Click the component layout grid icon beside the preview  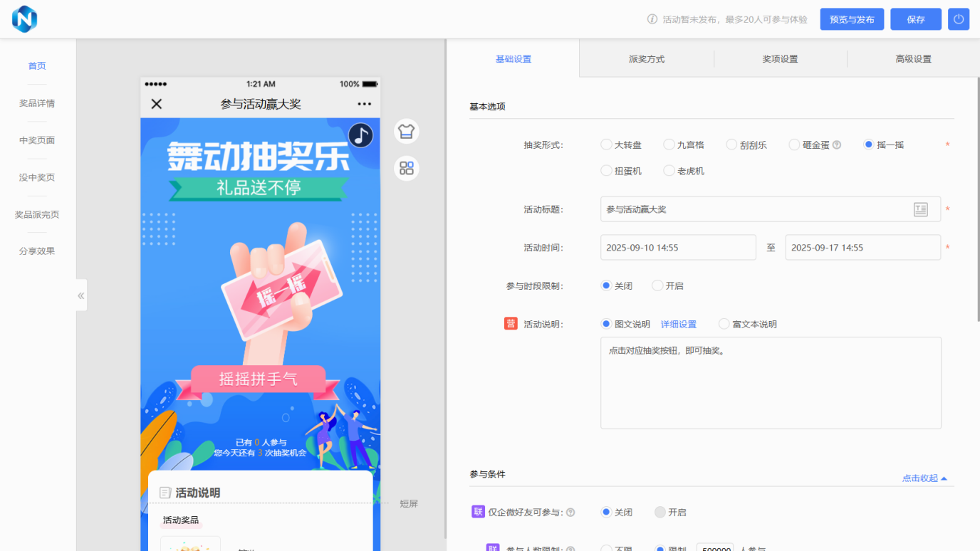(406, 168)
